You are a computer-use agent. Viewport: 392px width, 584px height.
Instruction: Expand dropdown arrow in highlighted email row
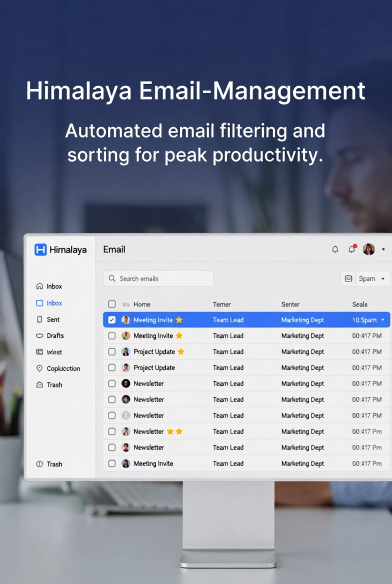click(x=383, y=320)
